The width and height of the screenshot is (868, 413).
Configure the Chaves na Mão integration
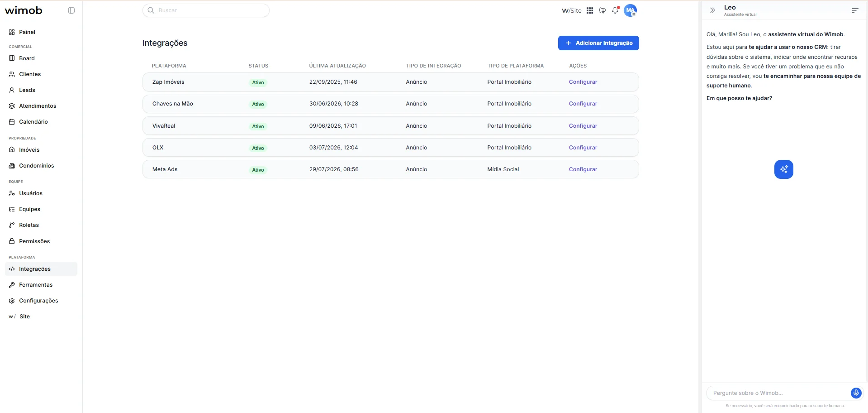tap(583, 104)
